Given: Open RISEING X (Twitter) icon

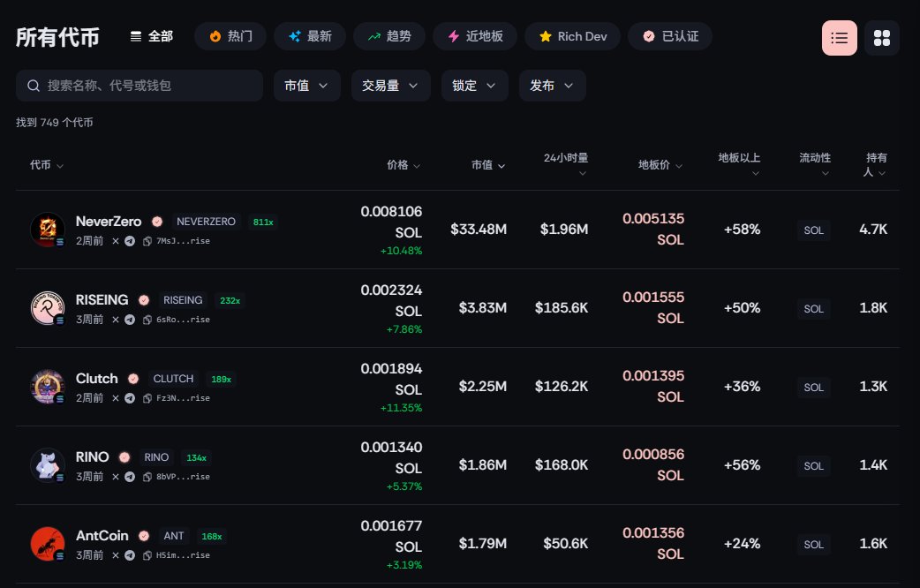Looking at the screenshot, I should 116,320.
